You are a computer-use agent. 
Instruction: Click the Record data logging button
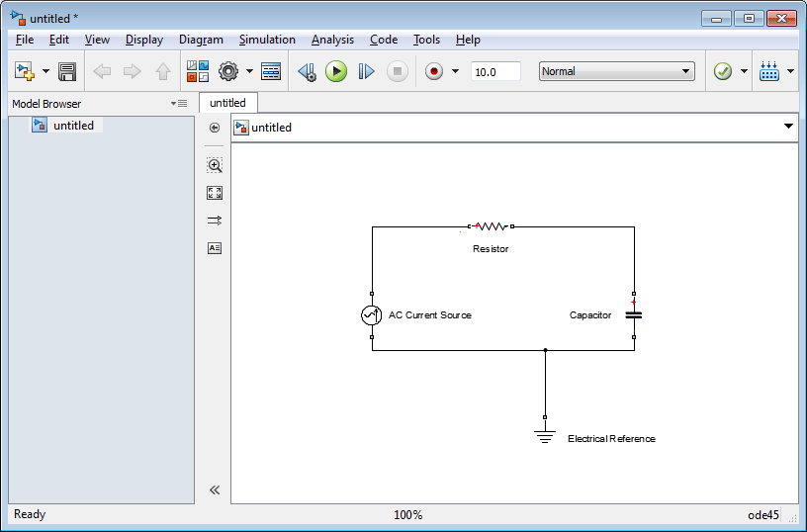(x=434, y=71)
